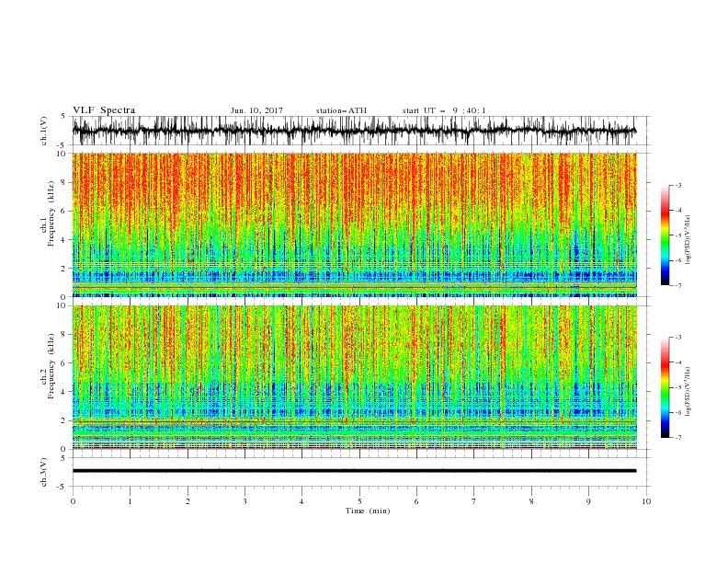Image resolution: width=728 pixels, height=563 pixels.
Task: Click the lower color scale bar for ch.2
Action: (665, 387)
